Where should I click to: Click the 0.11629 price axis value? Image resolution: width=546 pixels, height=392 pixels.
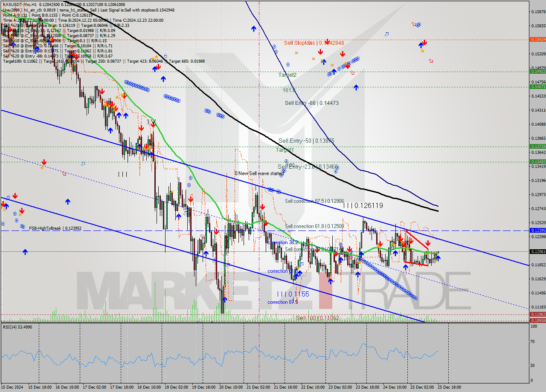(538, 279)
